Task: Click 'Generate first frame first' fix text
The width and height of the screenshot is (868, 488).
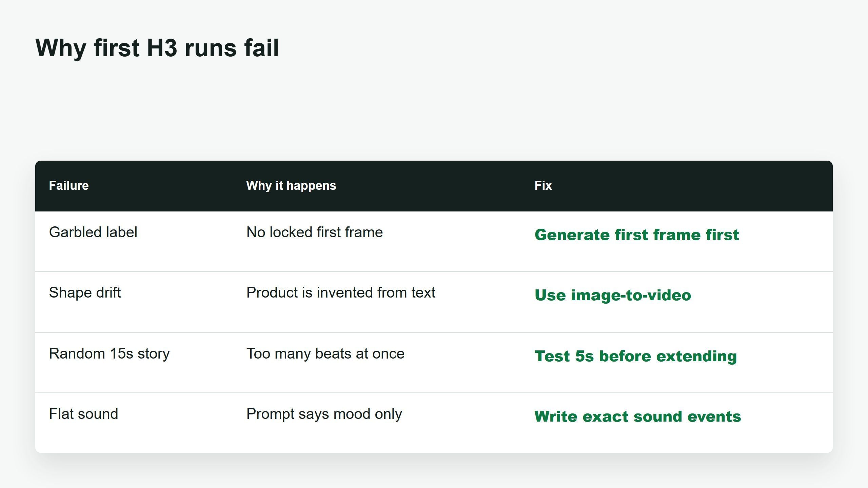Action: click(637, 235)
